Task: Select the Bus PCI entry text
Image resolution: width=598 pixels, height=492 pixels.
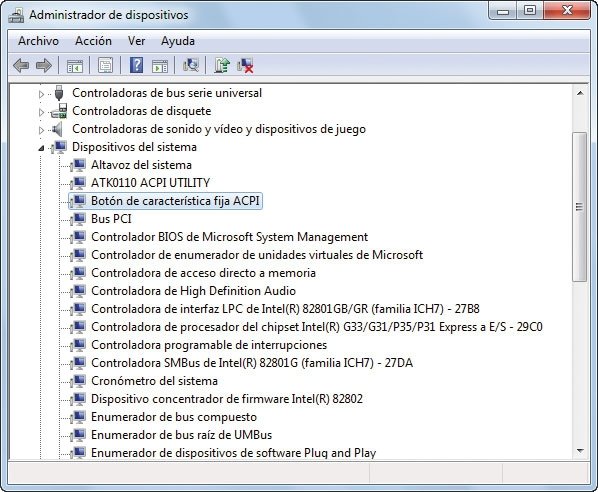Action: pos(111,219)
